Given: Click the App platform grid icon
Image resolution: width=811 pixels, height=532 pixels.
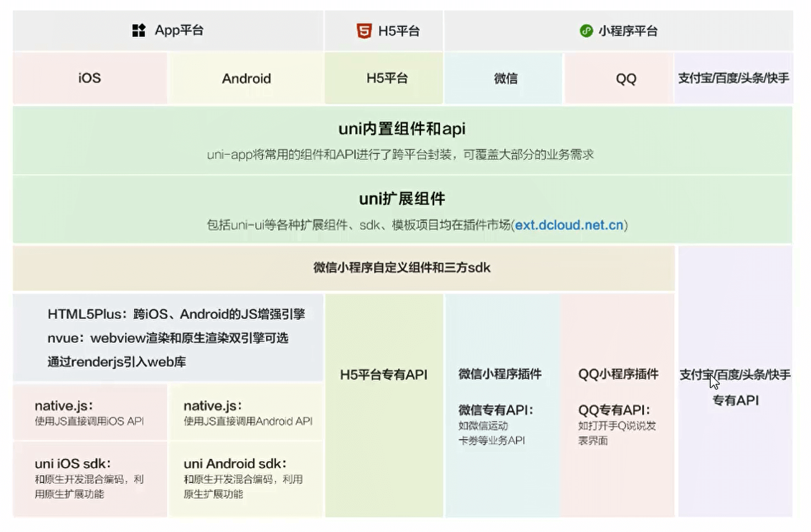Looking at the screenshot, I should coord(139,30).
